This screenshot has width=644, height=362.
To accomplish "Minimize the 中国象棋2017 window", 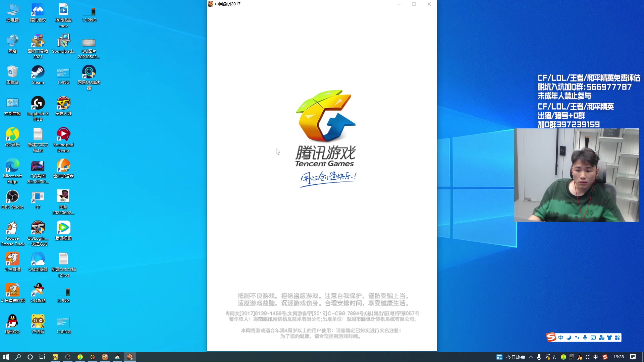I will click(x=398, y=4).
